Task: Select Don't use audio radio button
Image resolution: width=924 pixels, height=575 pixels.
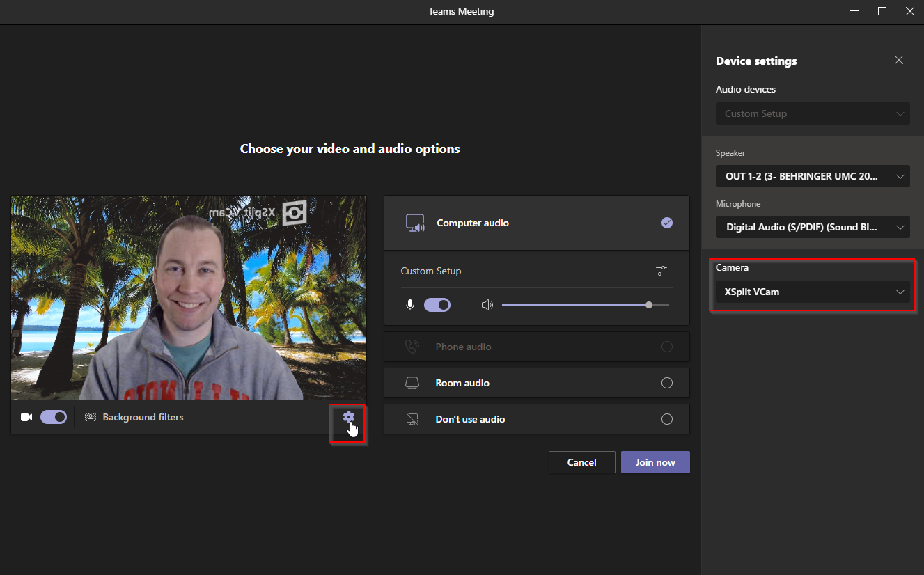Action: (667, 419)
